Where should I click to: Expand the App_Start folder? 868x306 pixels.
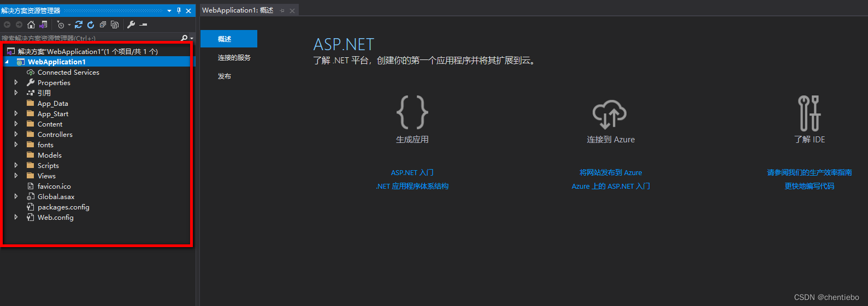pyautogui.click(x=16, y=113)
